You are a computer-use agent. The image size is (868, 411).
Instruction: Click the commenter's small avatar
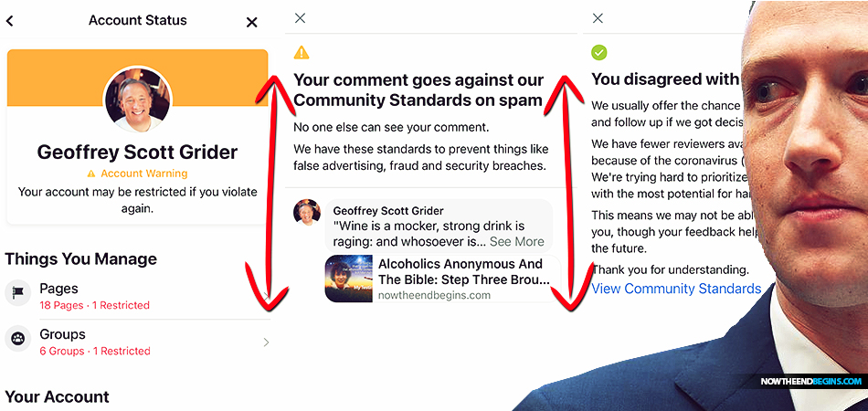point(307,213)
